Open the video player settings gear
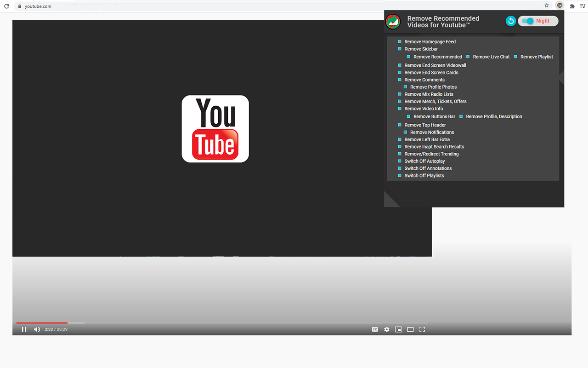588x368 pixels. click(387, 329)
